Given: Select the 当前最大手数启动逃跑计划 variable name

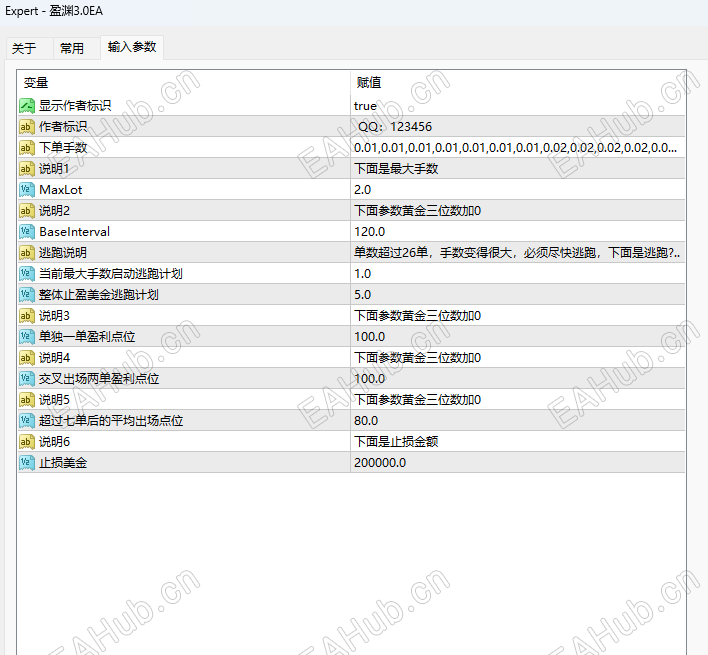Looking at the screenshot, I should tap(111, 274).
